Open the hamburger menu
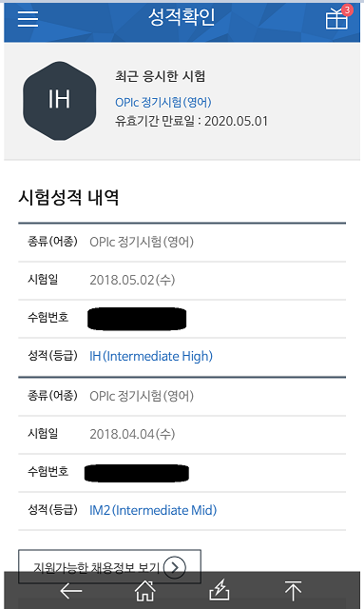The image size is (364, 609). pos(28,18)
